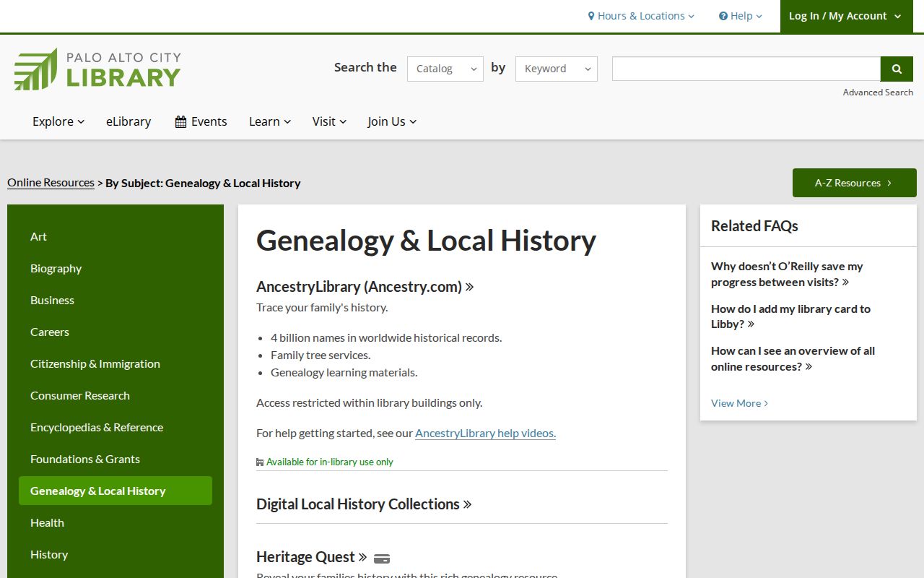Viewport: 924px width, 578px height.
Task: Follow the Online Resources breadcrumb link
Action: [x=51, y=183]
